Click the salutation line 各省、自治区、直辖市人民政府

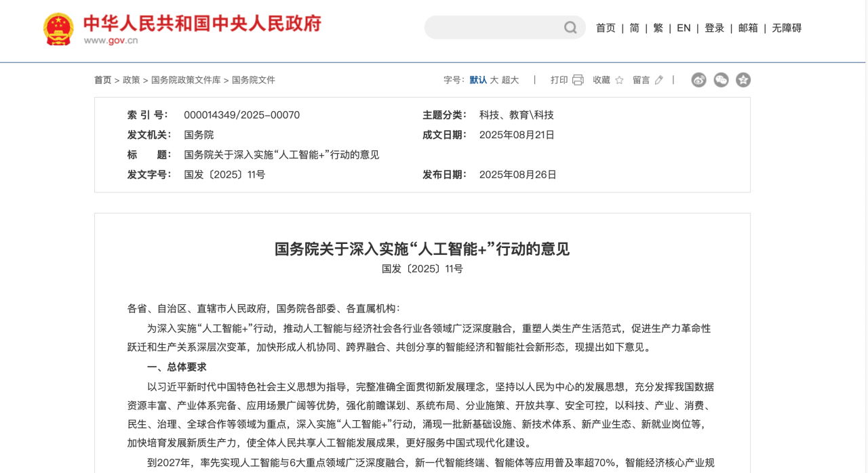[197, 308]
